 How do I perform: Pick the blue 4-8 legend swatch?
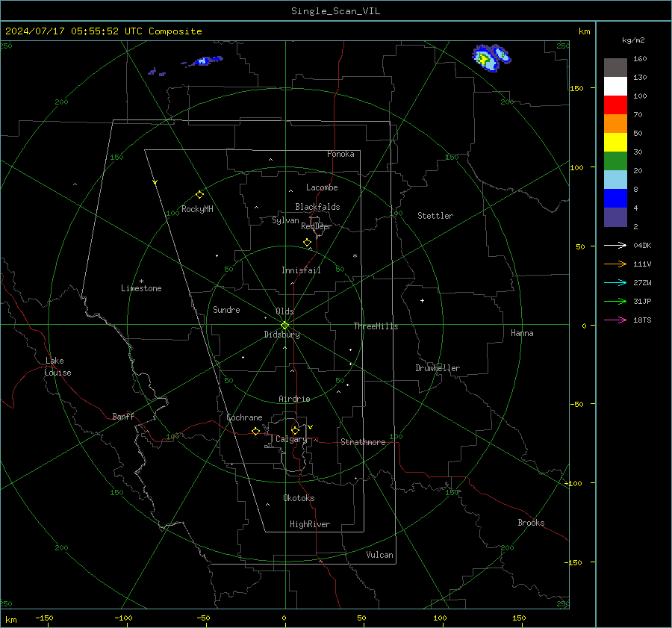tap(615, 199)
